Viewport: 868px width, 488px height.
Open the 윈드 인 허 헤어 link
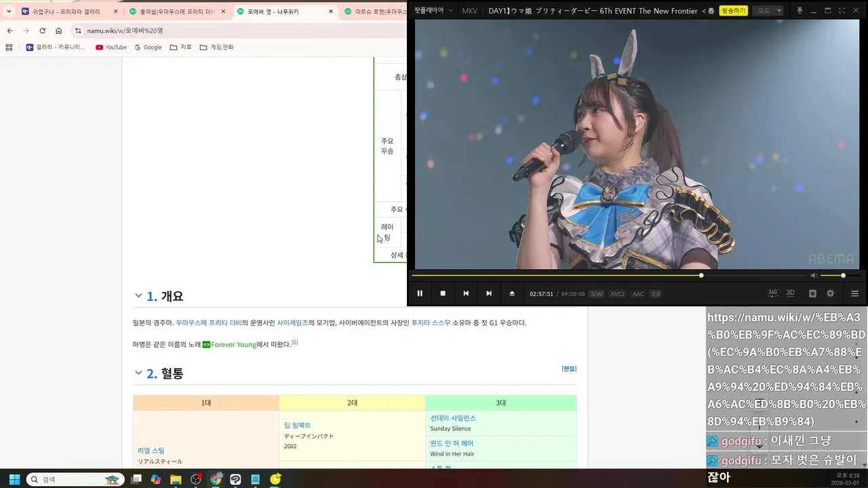pyautogui.click(x=452, y=443)
